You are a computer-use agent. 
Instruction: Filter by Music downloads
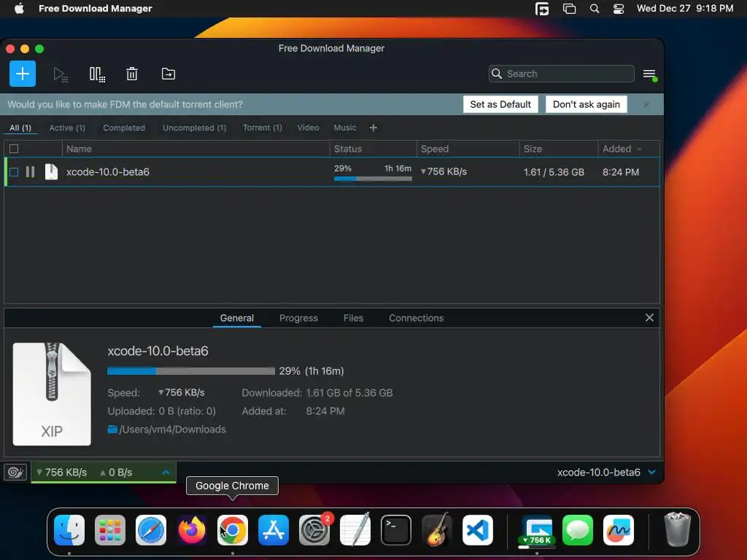click(345, 128)
